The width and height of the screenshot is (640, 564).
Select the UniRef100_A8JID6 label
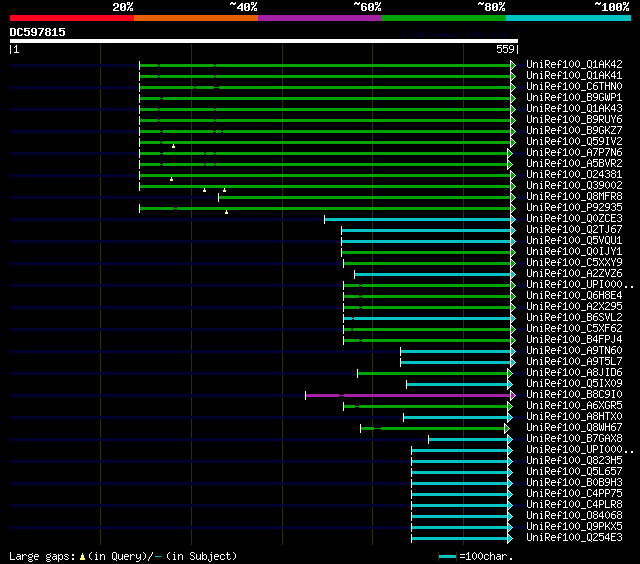pos(574,373)
